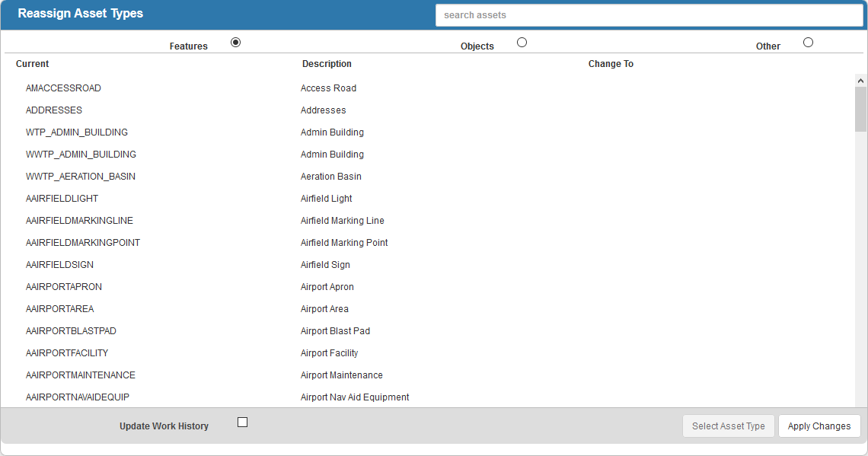Viewport: 868px width, 456px height.
Task: Click the Apply Changes button
Action: 819,426
